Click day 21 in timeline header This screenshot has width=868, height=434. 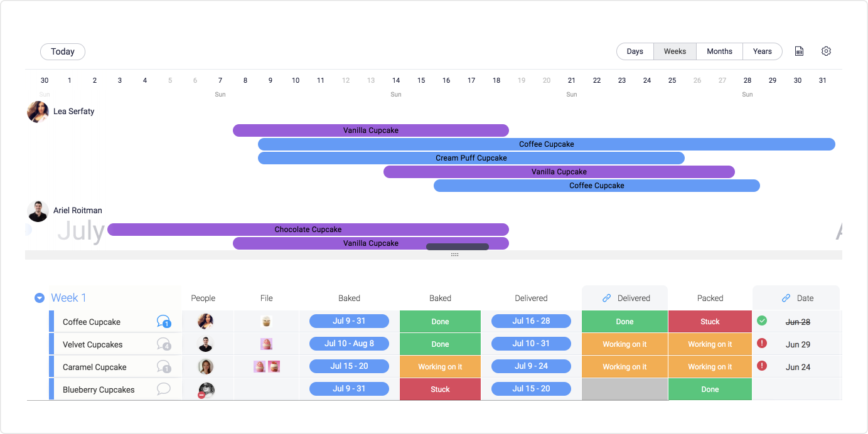coord(572,80)
